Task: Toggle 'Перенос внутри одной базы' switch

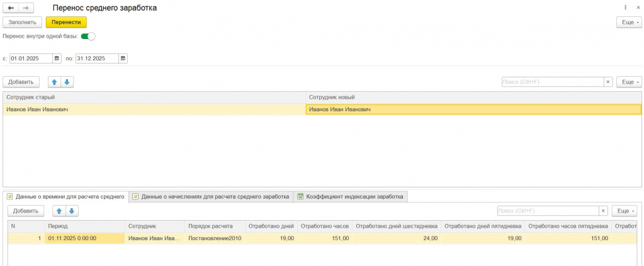Action: click(x=88, y=36)
